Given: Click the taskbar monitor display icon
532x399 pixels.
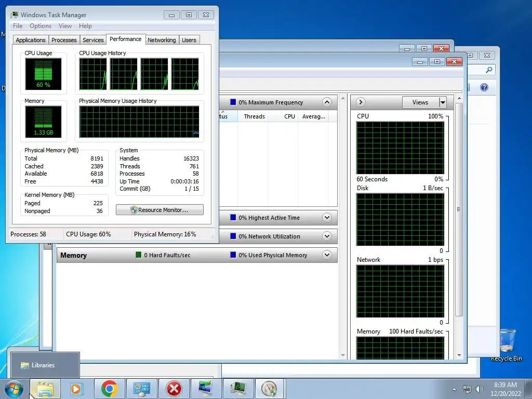Looking at the screenshot, I should [x=206, y=389].
